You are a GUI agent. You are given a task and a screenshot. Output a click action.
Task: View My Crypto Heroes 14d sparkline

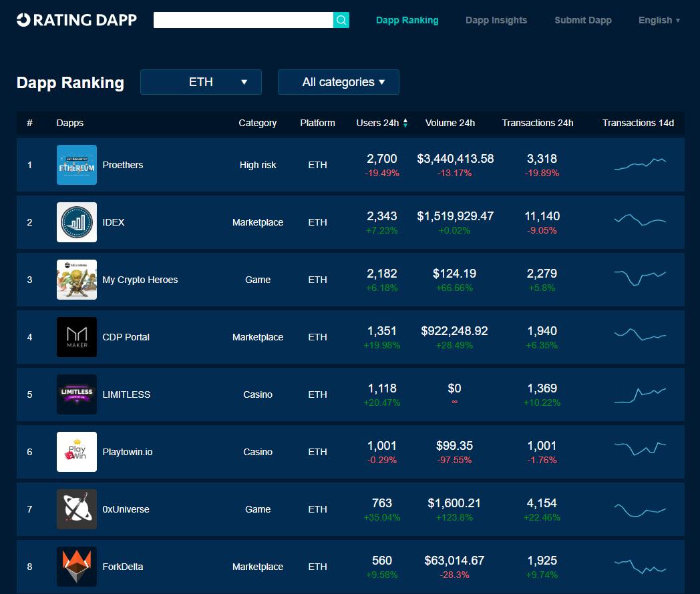(640, 278)
